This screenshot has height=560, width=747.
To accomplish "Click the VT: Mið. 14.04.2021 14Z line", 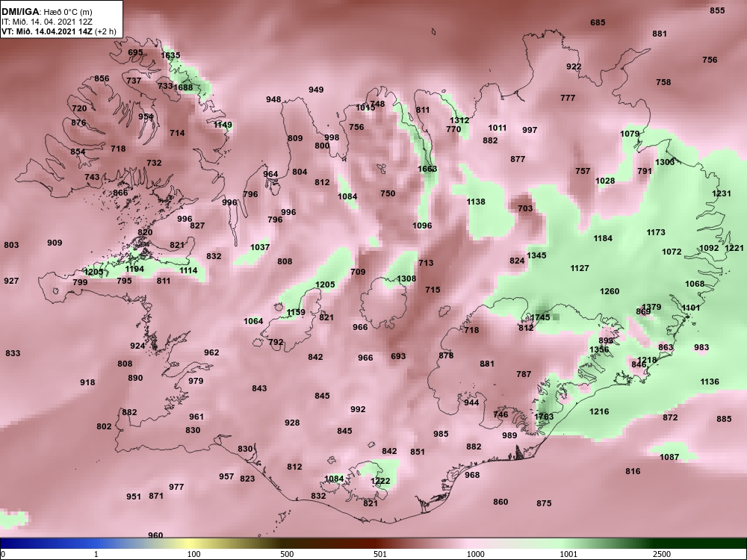I will tap(58, 31).
